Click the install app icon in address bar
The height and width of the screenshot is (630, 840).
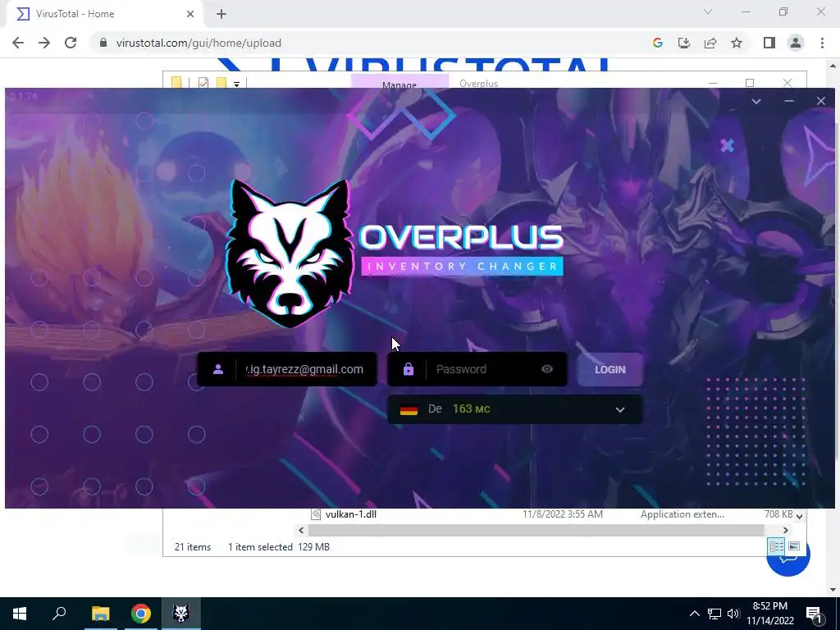coord(684,43)
